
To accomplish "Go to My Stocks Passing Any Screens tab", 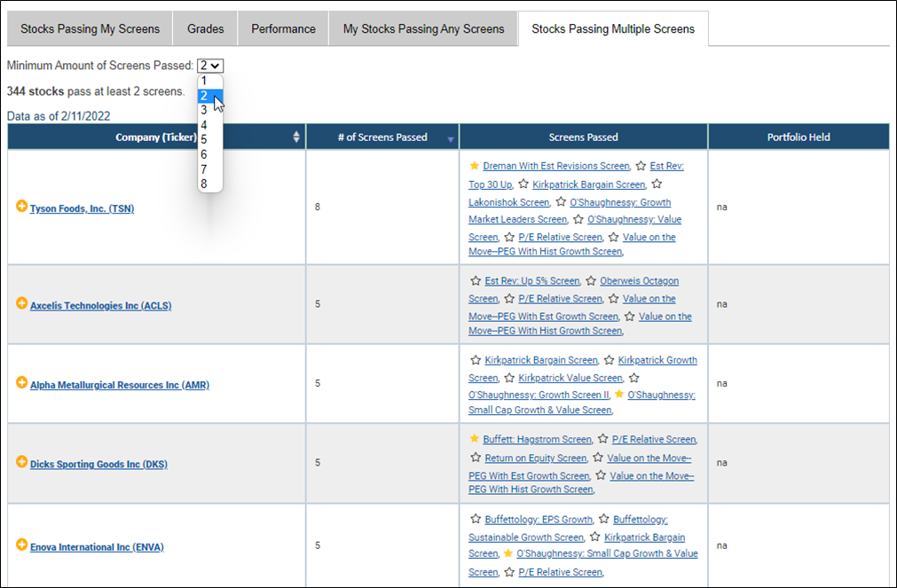I will 423,29.
